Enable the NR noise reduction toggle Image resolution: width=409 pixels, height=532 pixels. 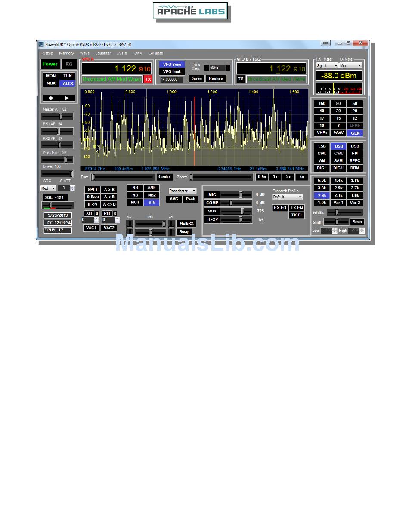click(135, 188)
